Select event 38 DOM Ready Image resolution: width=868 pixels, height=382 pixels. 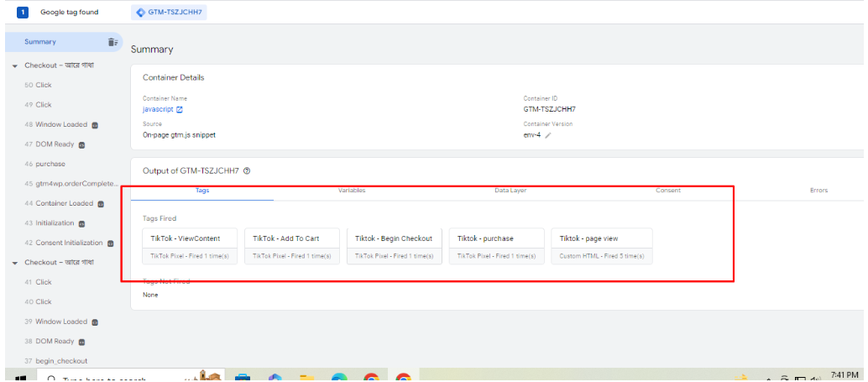tap(50, 342)
